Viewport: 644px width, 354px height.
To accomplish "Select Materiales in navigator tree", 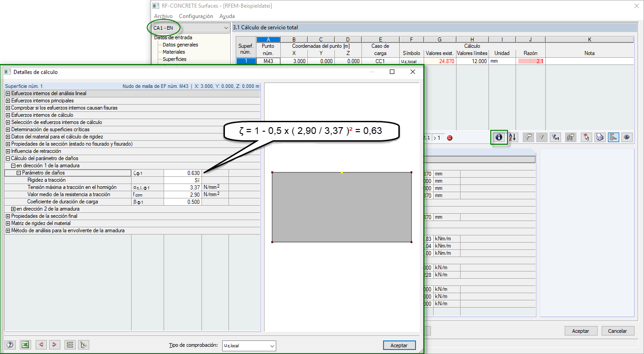I will [x=174, y=52].
